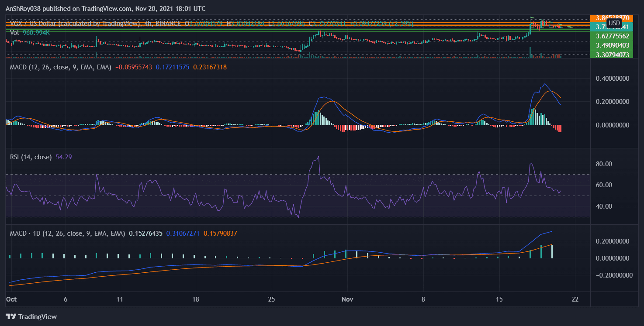The height and width of the screenshot is (326, 644).
Task: Click the Nov label on the time axis
Action: click(x=348, y=299)
